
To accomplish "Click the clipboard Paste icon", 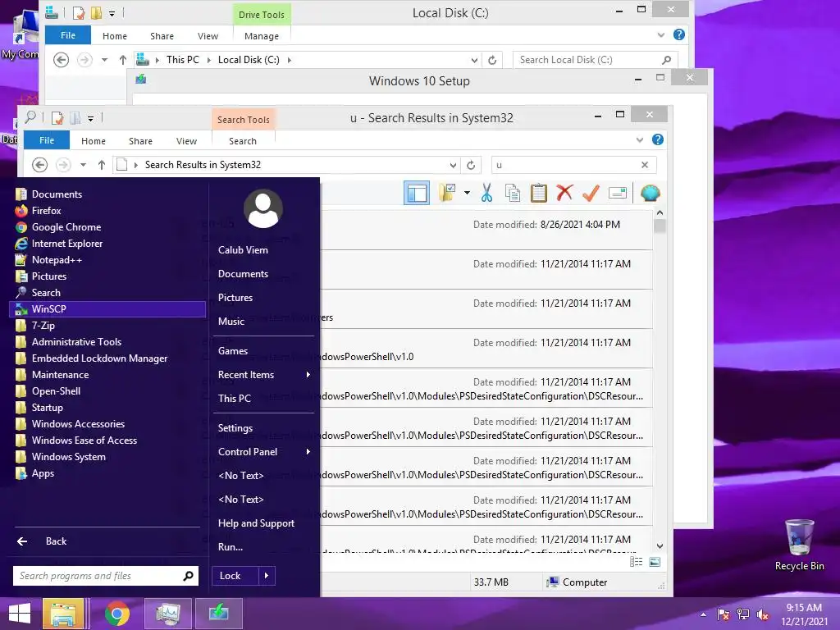I will (538, 193).
